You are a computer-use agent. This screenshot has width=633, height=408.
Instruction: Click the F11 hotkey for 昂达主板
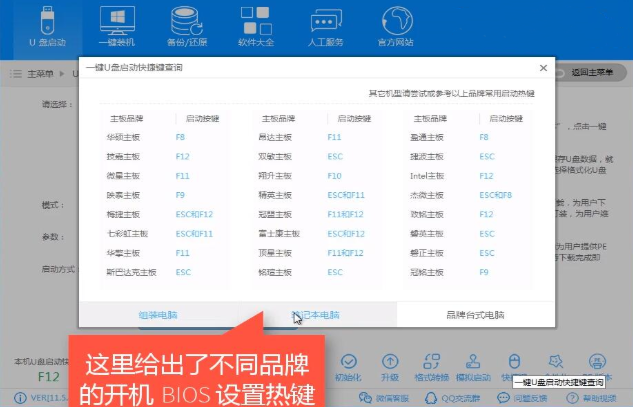(334, 137)
